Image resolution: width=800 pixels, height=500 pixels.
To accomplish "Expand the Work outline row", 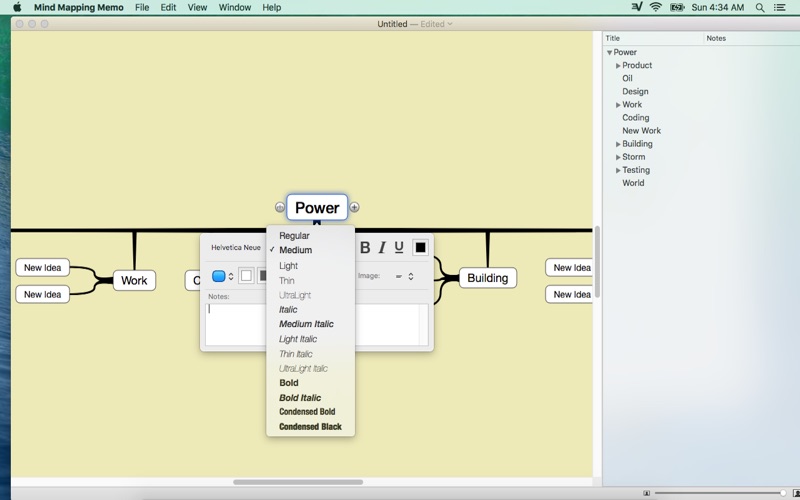I will pyautogui.click(x=618, y=105).
